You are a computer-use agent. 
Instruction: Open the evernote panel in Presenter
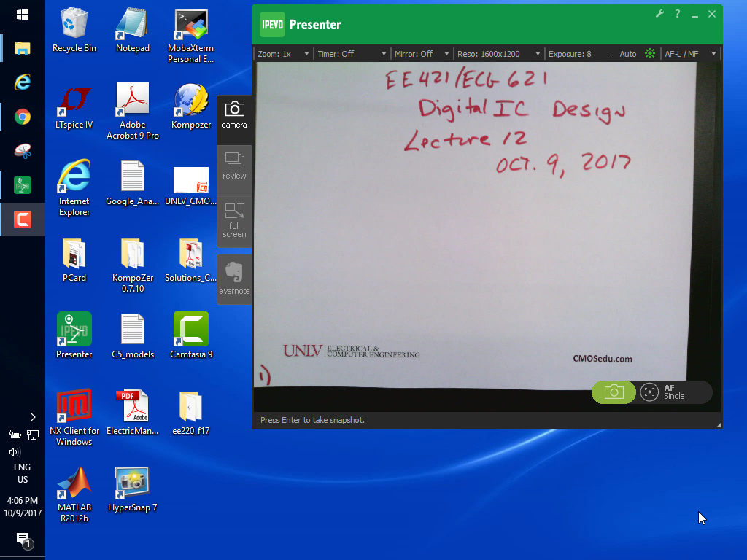pyautogui.click(x=234, y=279)
